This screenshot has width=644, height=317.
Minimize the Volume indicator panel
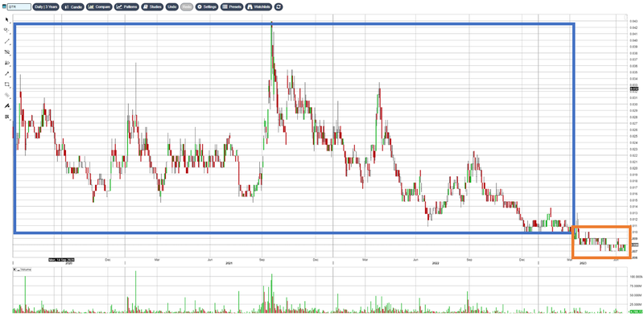click(19, 270)
